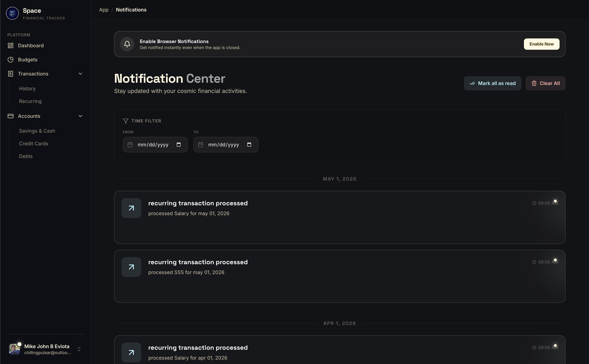The width and height of the screenshot is (589, 364).
Task: Click arrow icon on SSS notification
Action: click(131, 267)
